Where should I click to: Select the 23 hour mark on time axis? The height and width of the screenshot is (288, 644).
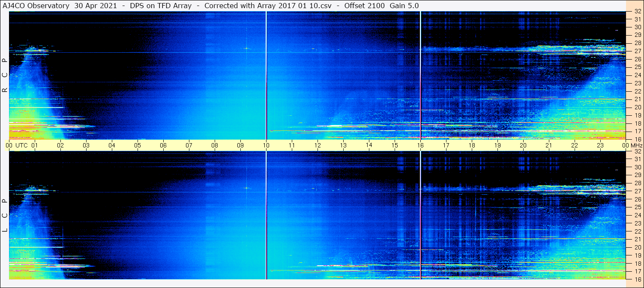(x=600, y=145)
